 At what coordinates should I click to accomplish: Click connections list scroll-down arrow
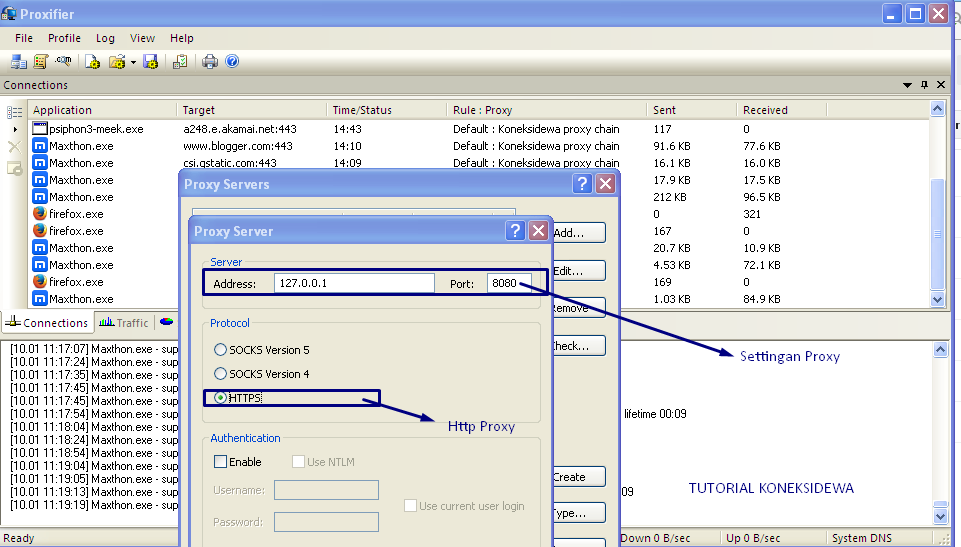(937, 300)
